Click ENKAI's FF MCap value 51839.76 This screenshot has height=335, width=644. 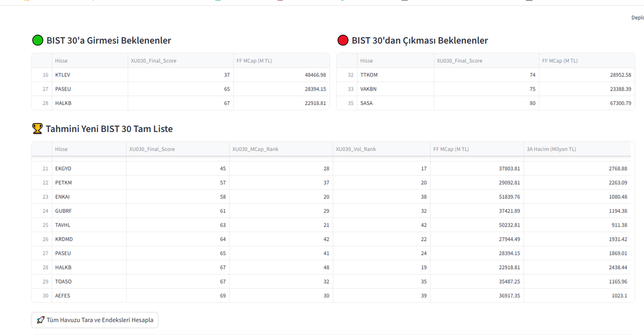477,197
